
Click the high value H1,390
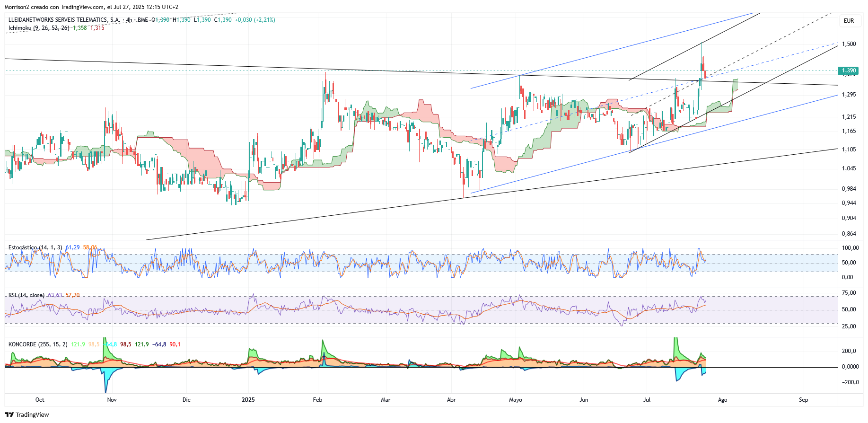coord(182,20)
